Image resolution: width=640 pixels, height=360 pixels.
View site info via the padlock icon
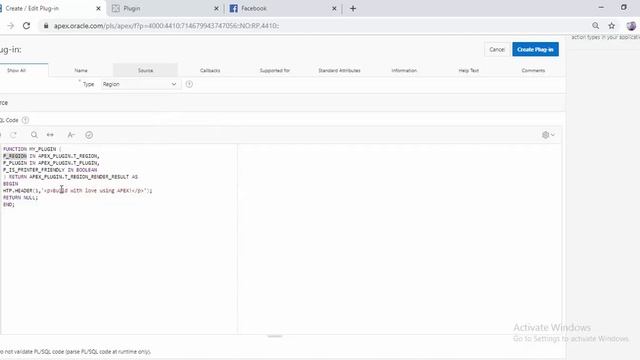[x=46, y=26]
